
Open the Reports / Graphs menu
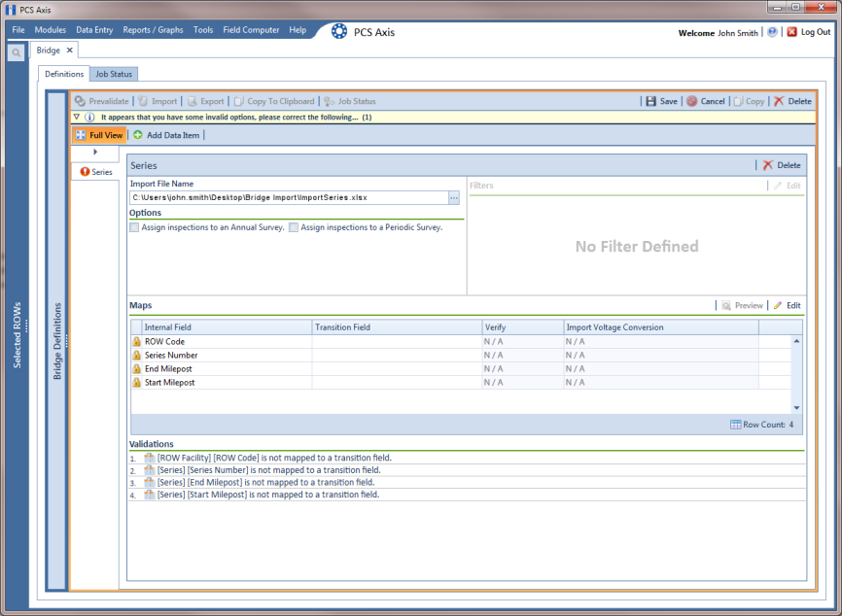(153, 30)
